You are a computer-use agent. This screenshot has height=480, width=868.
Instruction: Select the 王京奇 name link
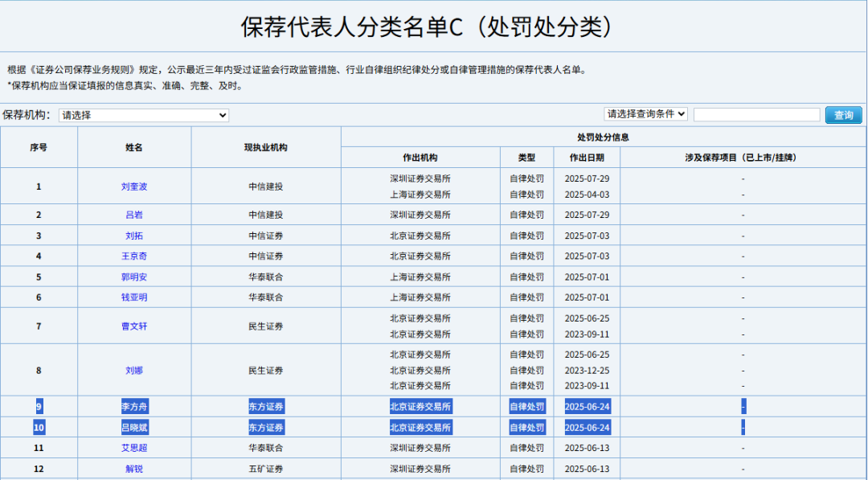click(x=134, y=256)
